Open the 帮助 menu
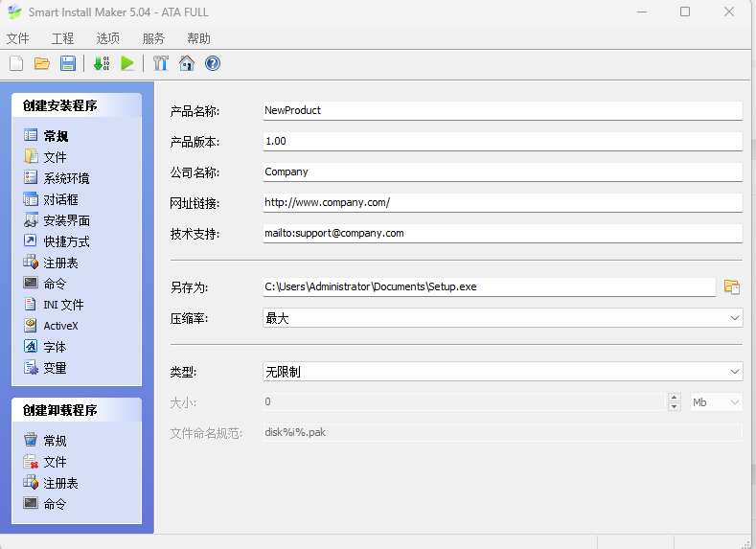The width and height of the screenshot is (756, 549). (x=198, y=39)
